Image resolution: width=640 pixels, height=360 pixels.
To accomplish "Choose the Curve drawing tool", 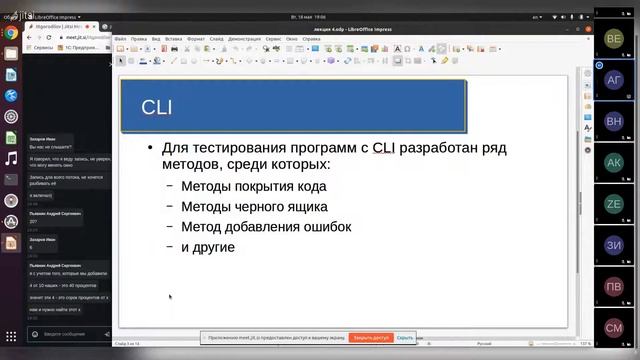I will click(220, 61).
